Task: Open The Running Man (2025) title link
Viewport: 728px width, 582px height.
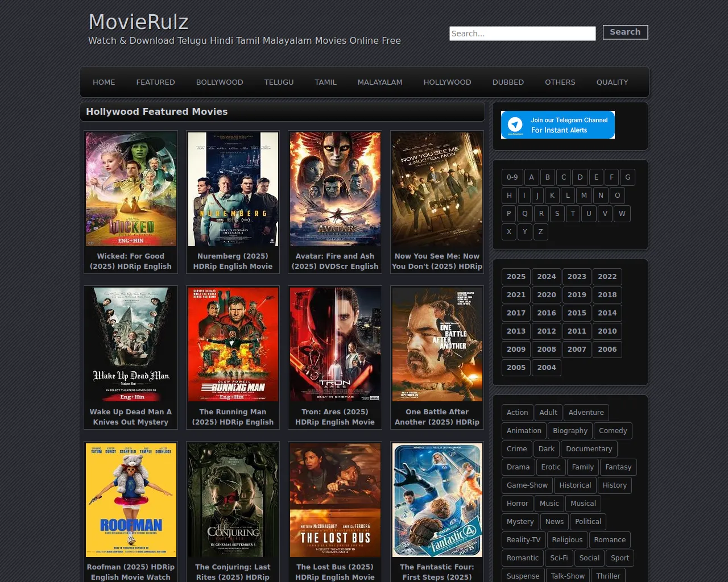Action: pyautogui.click(x=233, y=417)
